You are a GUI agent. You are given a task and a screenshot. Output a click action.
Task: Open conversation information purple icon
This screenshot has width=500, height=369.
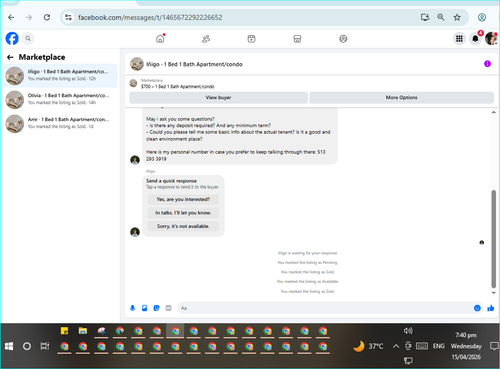(487, 64)
